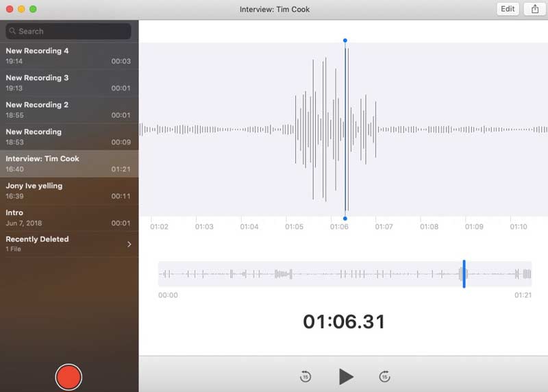Image resolution: width=548 pixels, height=392 pixels.
Task: Expand the Recently Deleted folder chevron
Action: coord(129,244)
